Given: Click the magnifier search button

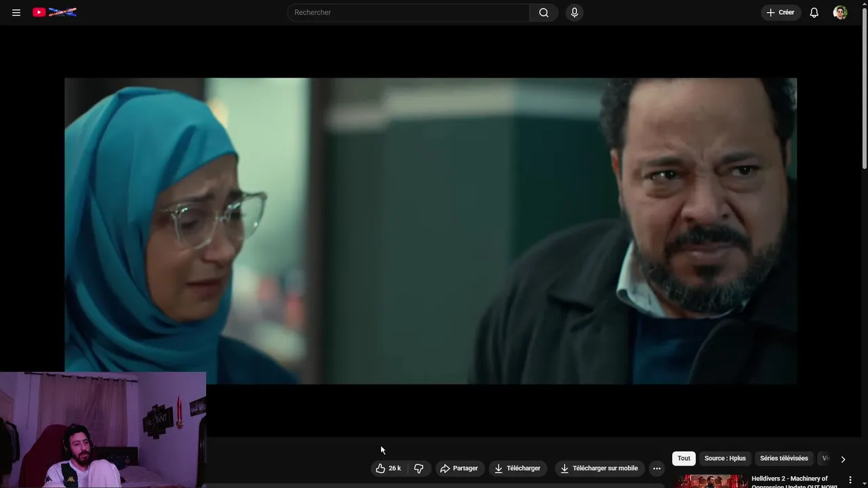Looking at the screenshot, I should click(x=544, y=12).
